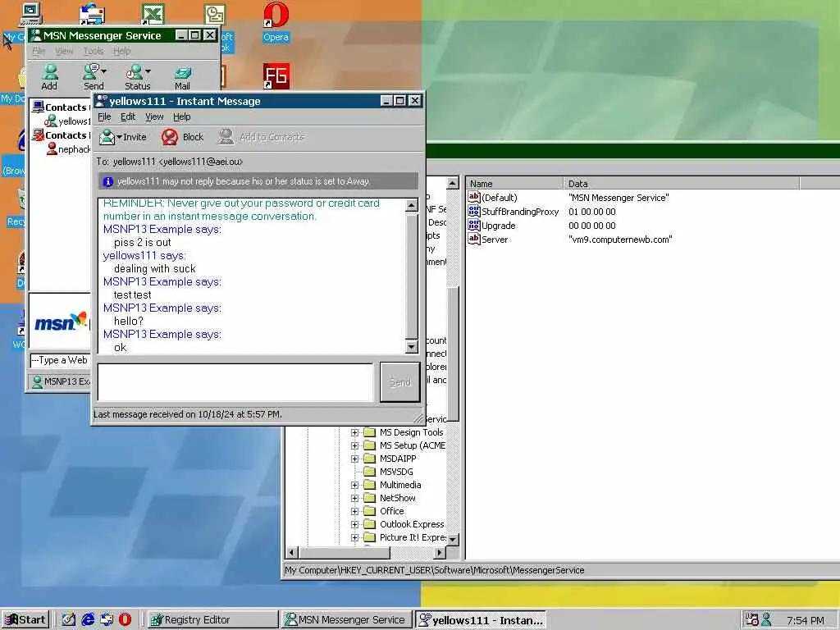Open Tools menu in MSN Messenger Service window

pyautogui.click(x=94, y=51)
